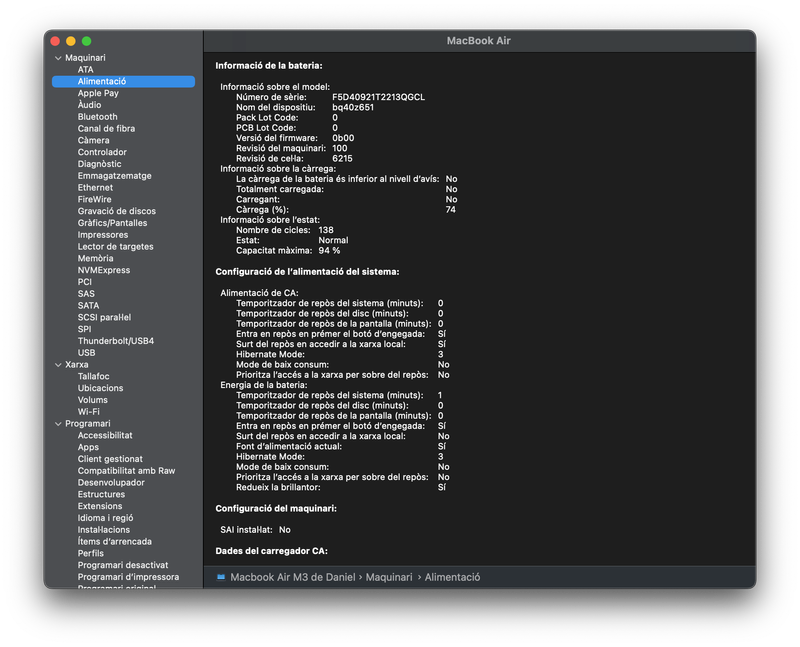Select Extensions in sidebar

point(100,506)
